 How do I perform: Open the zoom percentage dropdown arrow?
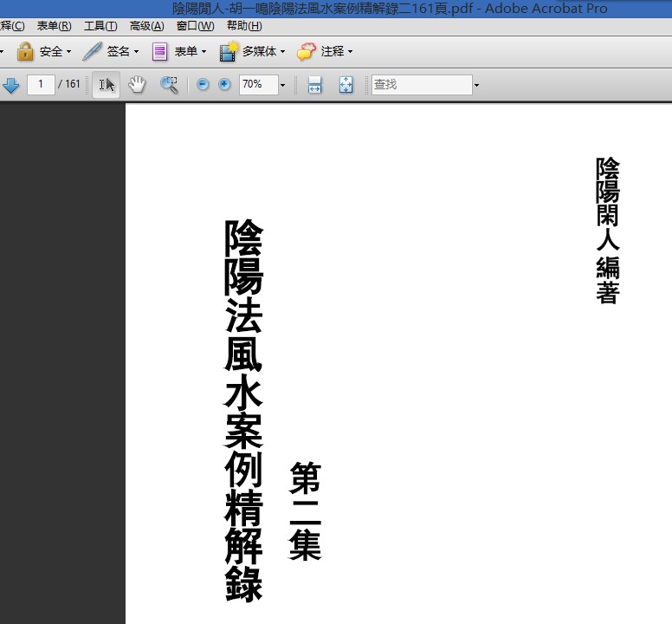pyautogui.click(x=282, y=85)
